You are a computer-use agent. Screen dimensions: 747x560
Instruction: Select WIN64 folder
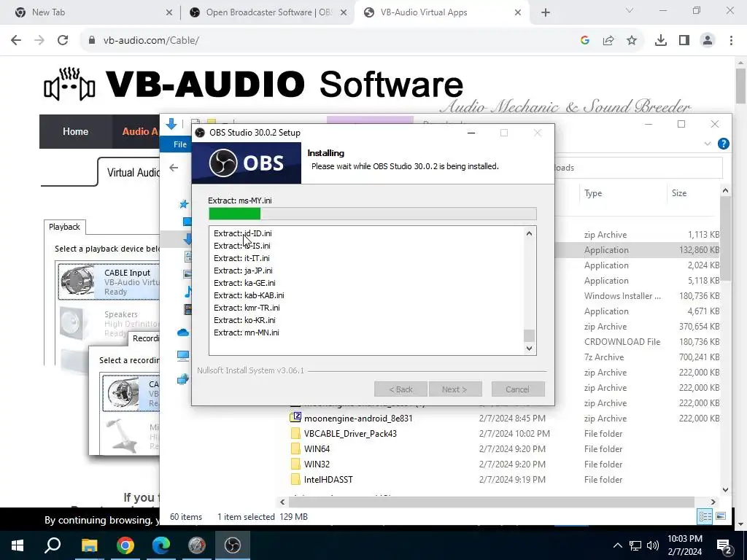[x=317, y=448]
